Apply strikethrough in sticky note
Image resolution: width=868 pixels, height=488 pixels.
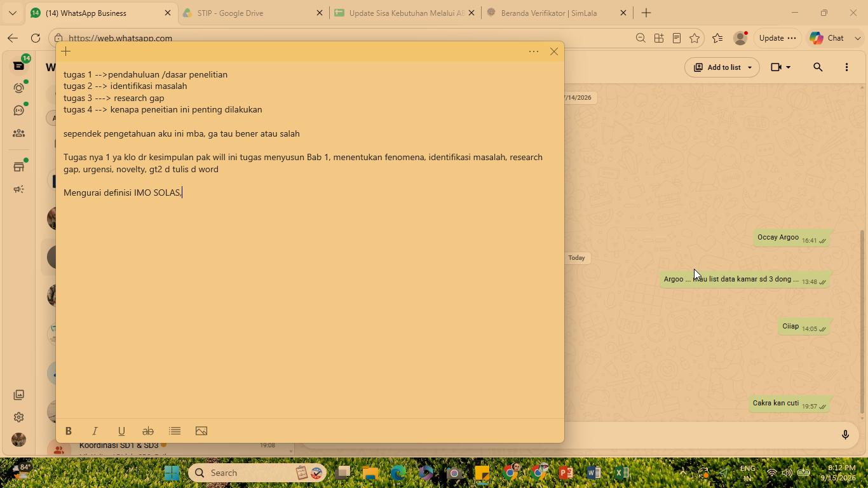coord(148,431)
